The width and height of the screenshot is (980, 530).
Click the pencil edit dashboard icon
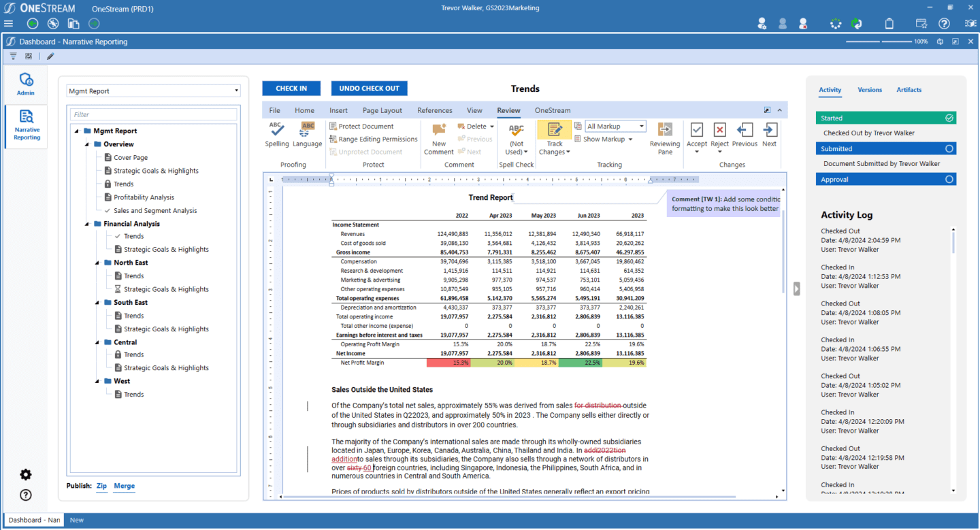(50, 56)
